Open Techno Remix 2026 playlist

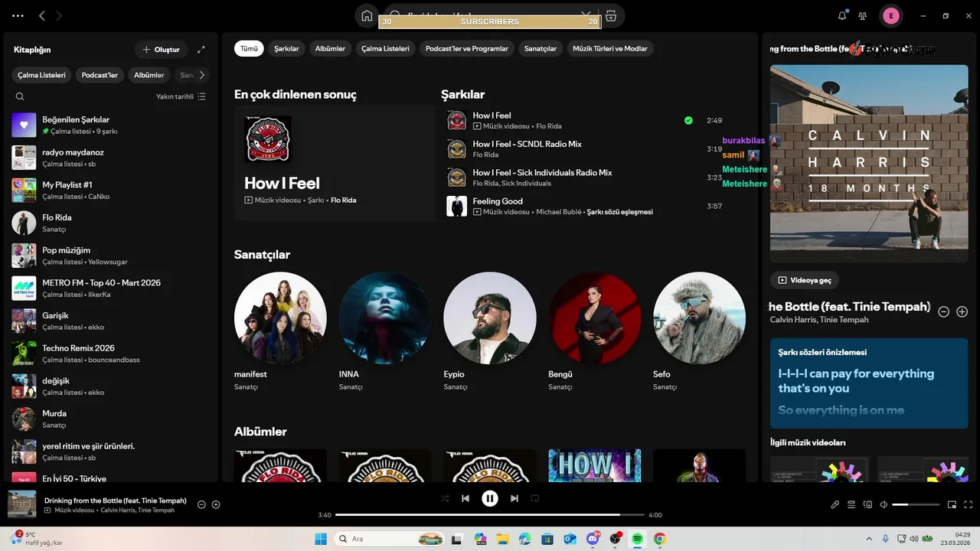click(x=111, y=354)
